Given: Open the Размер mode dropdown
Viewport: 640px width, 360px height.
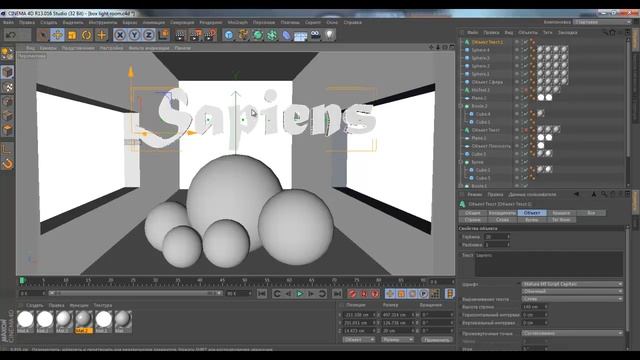Looking at the screenshot, I should point(397,340).
